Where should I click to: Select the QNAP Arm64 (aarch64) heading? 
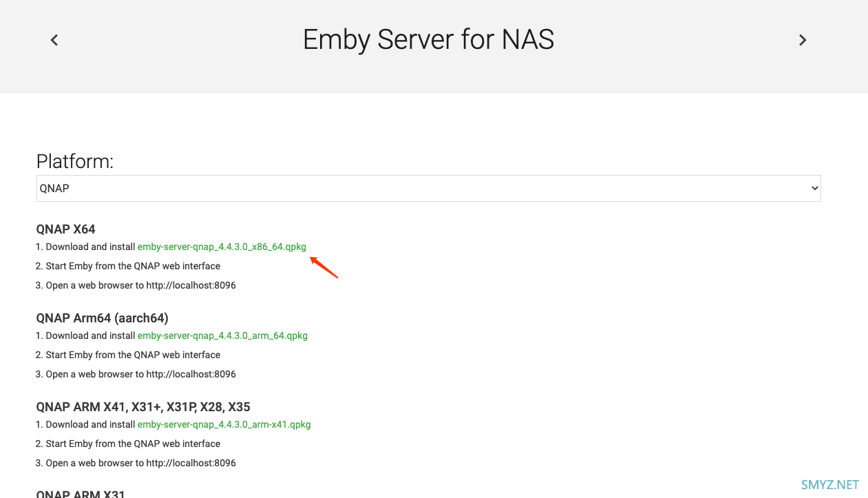(x=102, y=318)
